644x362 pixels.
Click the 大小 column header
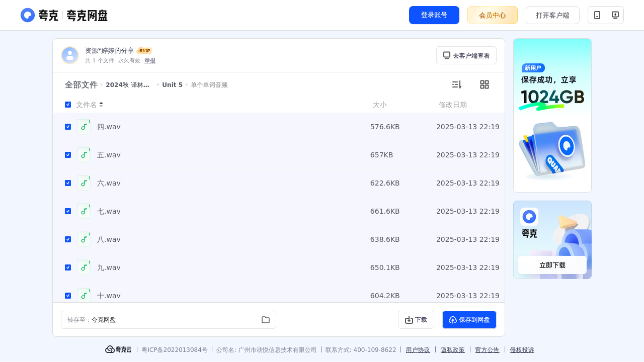pyautogui.click(x=380, y=105)
